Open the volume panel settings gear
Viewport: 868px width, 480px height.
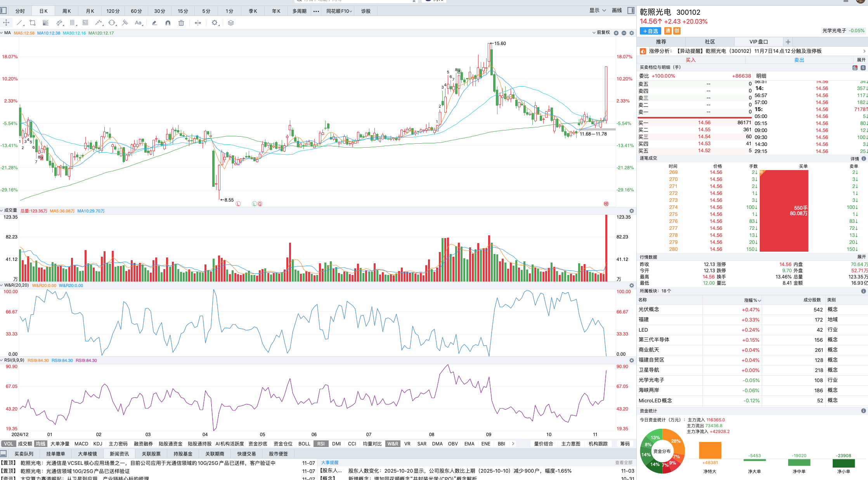coord(632,211)
